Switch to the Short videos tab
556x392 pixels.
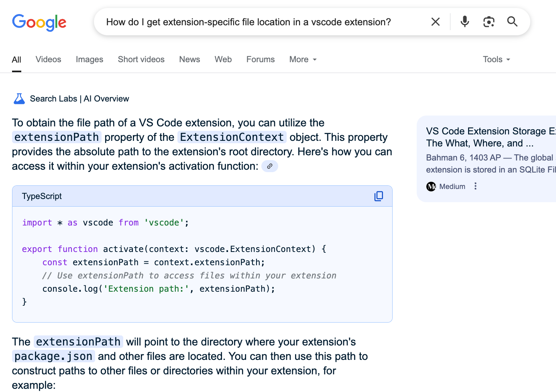(x=141, y=59)
